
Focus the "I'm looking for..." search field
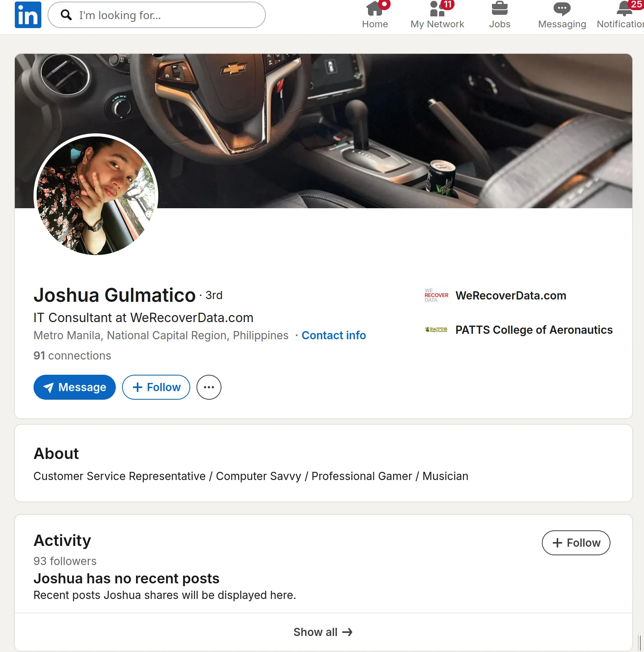tap(157, 15)
